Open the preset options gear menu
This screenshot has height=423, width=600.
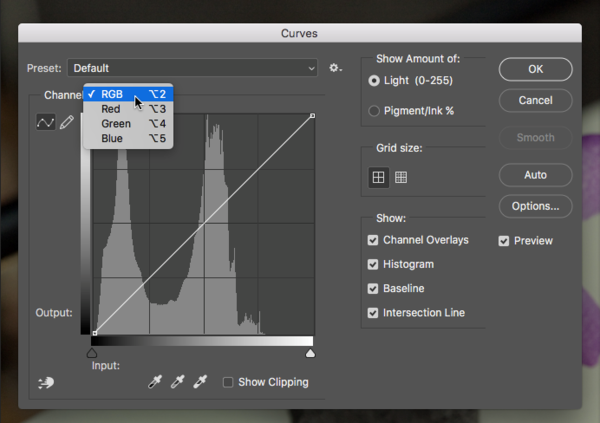(x=335, y=68)
